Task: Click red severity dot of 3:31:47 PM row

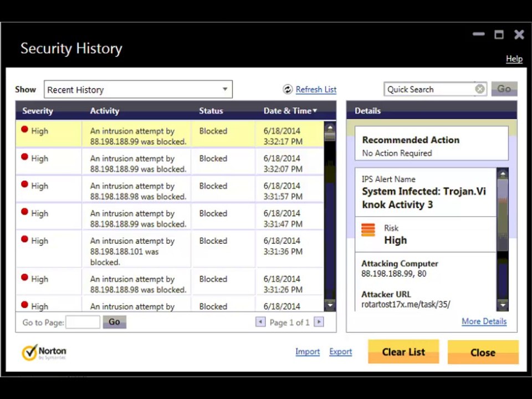Action: click(24, 212)
